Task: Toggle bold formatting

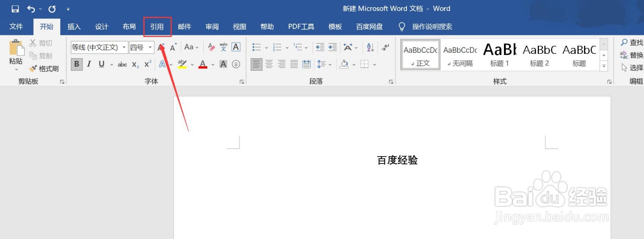Action: pyautogui.click(x=76, y=64)
